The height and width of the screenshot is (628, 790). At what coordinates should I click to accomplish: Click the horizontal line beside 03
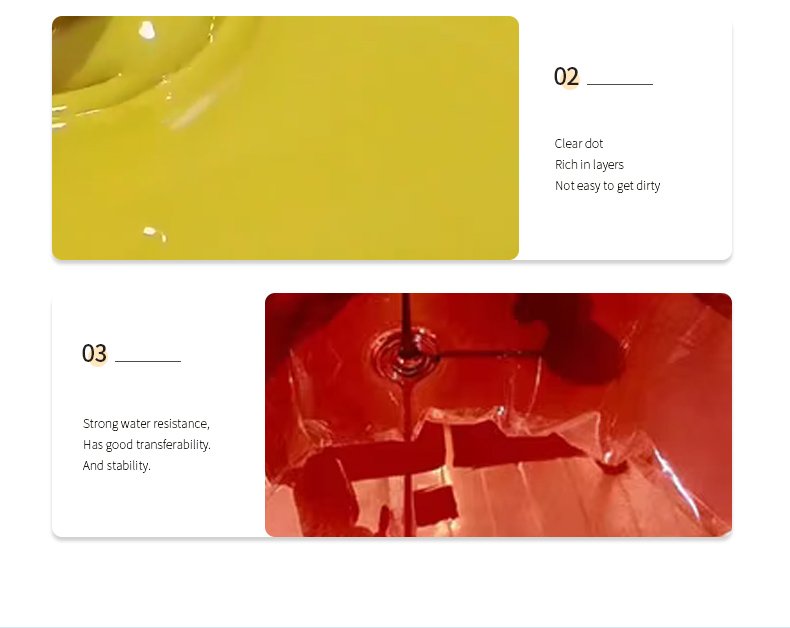(148, 361)
